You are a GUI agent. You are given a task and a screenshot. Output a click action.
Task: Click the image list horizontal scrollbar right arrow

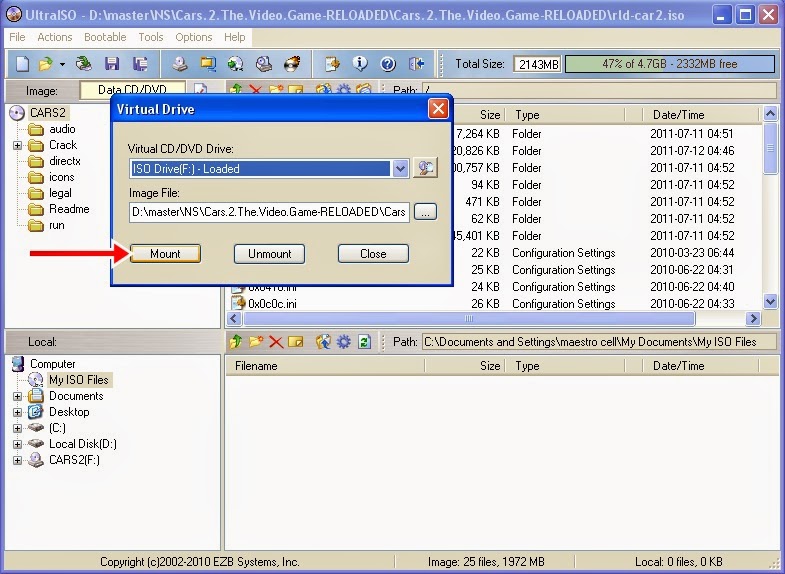pyautogui.click(x=753, y=318)
